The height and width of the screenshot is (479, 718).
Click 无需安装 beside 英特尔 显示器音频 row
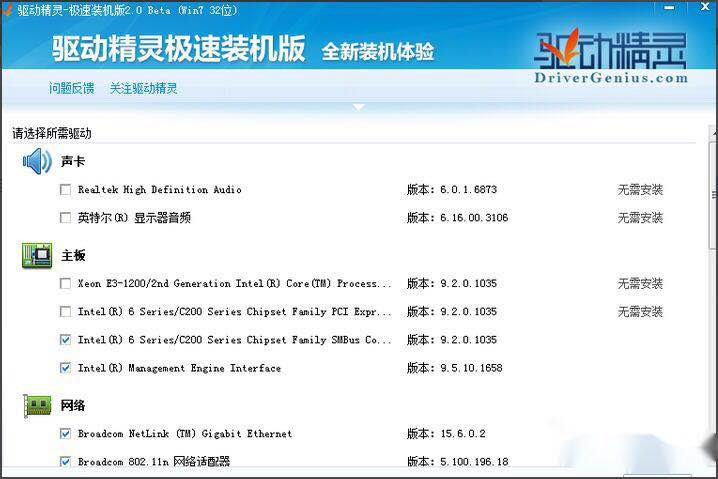click(x=640, y=218)
